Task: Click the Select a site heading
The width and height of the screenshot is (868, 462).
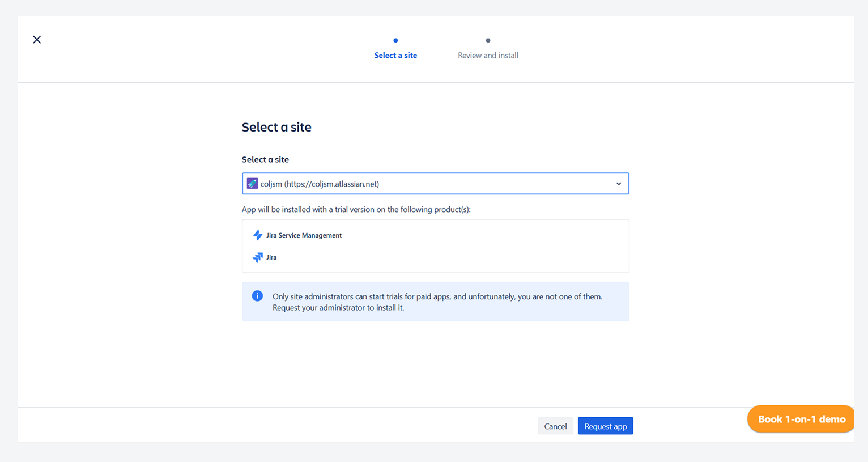Action: (276, 127)
